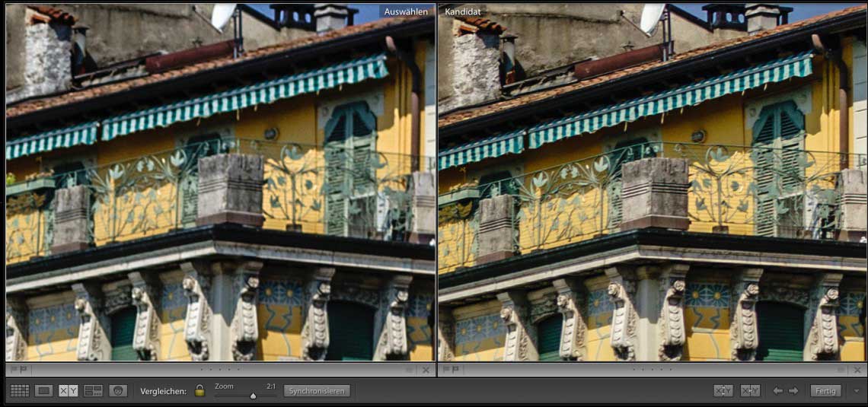Switch to Loupe view icon
Viewport: 868px width, 407px height.
pos(43,391)
